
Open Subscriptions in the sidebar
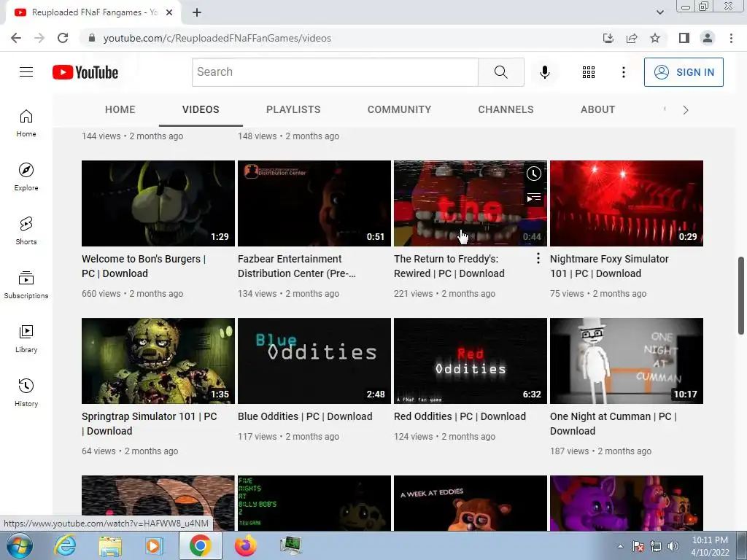tap(26, 285)
